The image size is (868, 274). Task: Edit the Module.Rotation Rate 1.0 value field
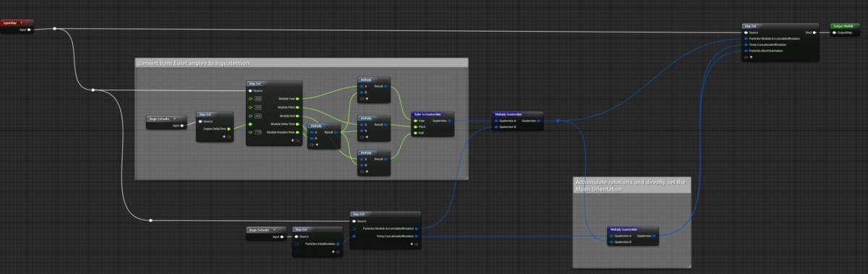258,132
